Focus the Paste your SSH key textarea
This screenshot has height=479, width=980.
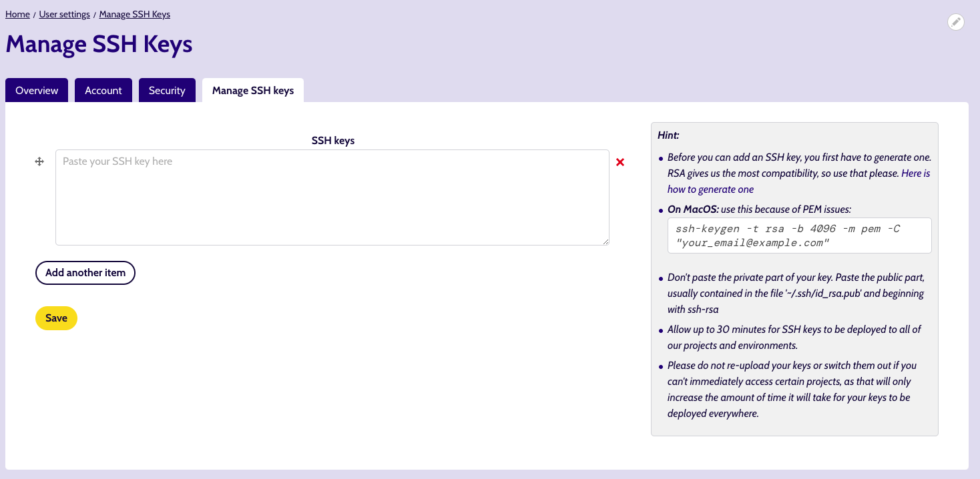pyautogui.click(x=332, y=197)
